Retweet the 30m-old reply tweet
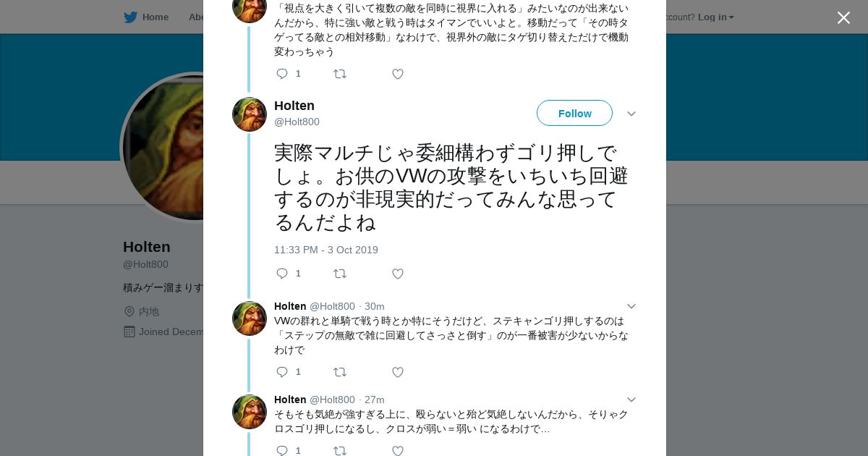The height and width of the screenshot is (456, 868). point(340,372)
